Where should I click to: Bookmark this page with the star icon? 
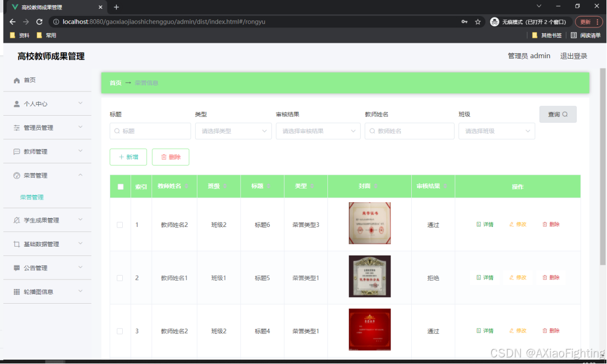pos(478,22)
